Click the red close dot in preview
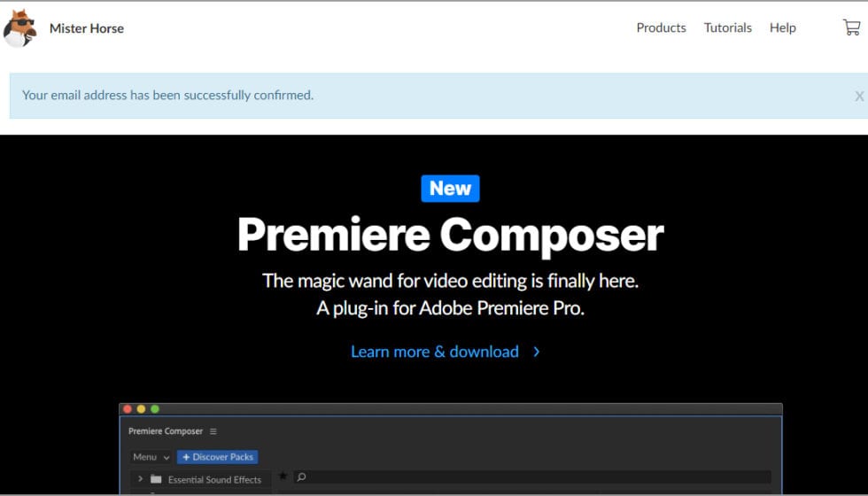 128,409
